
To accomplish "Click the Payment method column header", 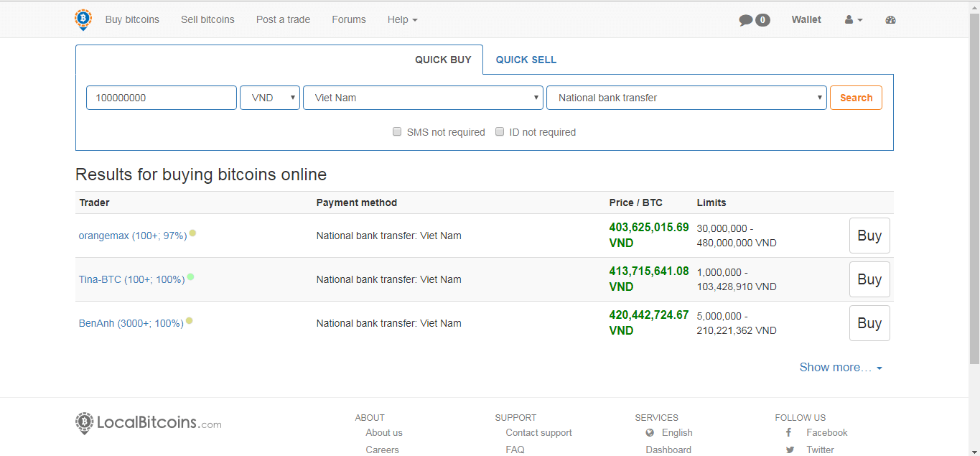I will (357, 203).
